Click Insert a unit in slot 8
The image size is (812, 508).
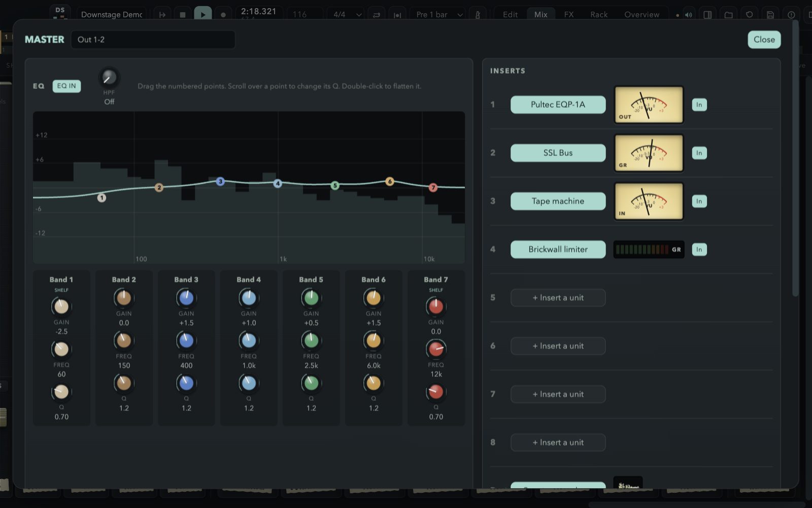click(x=558, y=442)
